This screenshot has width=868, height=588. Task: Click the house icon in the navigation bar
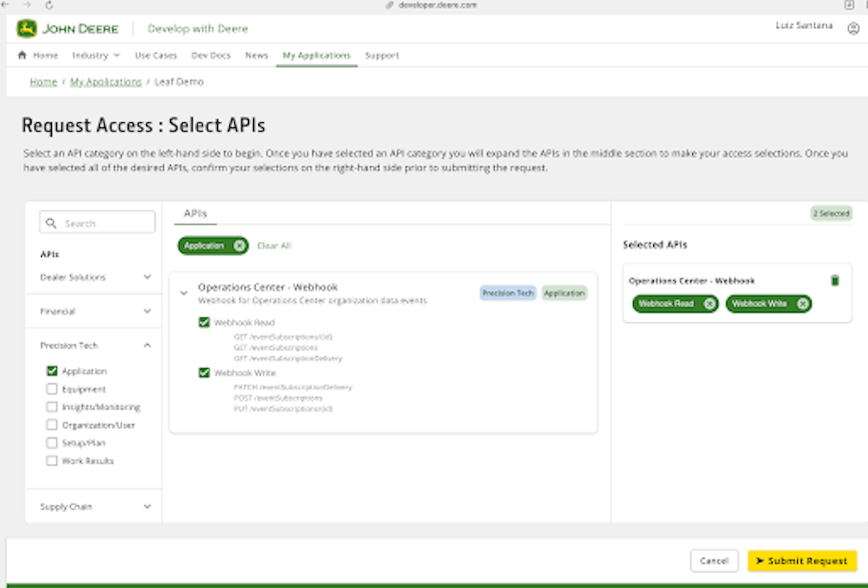pyautogui.click(x=22, y=55)
